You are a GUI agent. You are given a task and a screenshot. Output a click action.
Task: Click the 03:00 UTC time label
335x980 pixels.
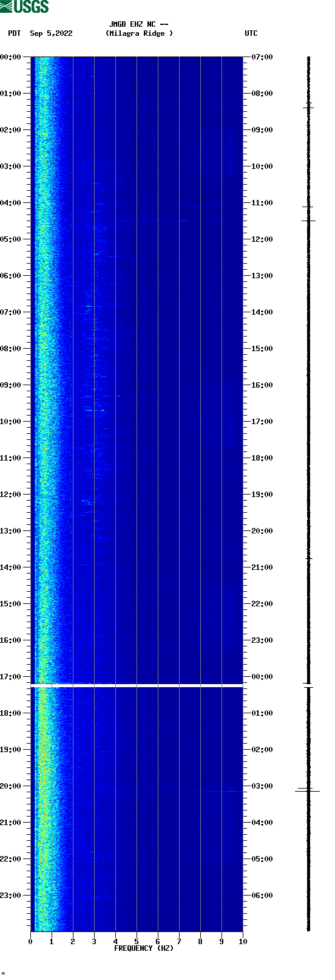click(x=262, y=786)
